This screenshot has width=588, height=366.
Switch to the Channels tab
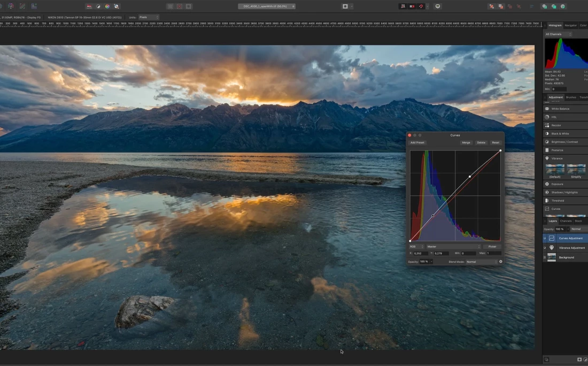coord(566,221)
